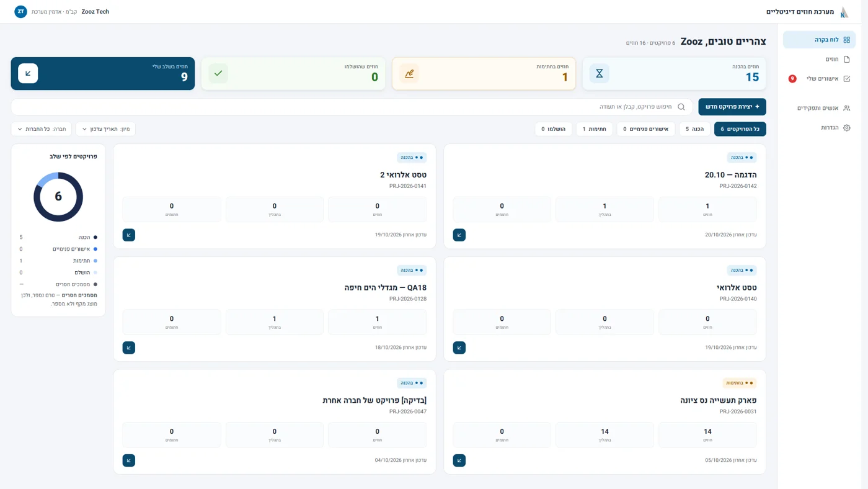Screen dimensions: 868x489
Task: Click the document icon next to חוזים
Action: pyautogui.click(x=846, y=60)
